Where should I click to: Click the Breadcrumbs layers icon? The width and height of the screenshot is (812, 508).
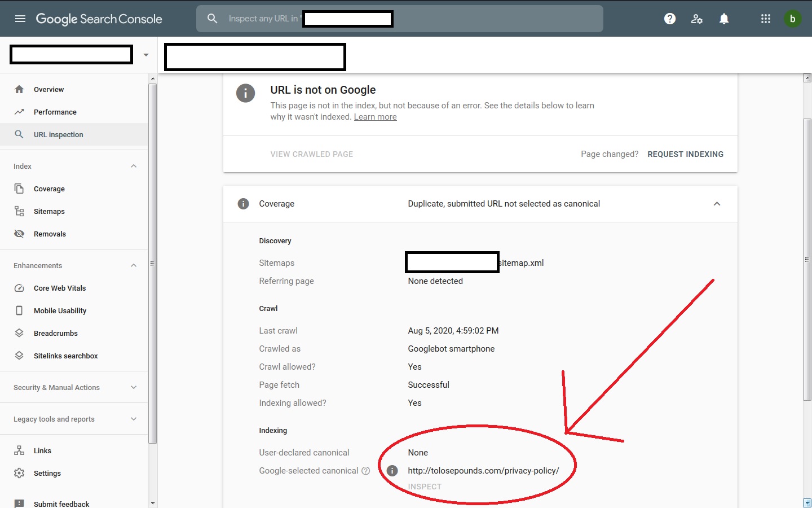19,333
